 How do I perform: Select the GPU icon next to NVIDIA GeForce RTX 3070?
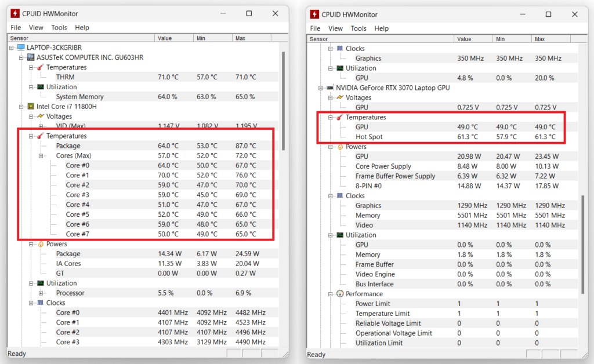pyautogui.click(x=329, y=88)
